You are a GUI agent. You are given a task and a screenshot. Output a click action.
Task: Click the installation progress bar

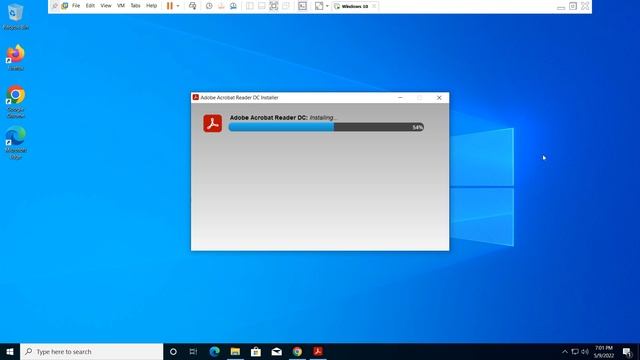[326, 127]
